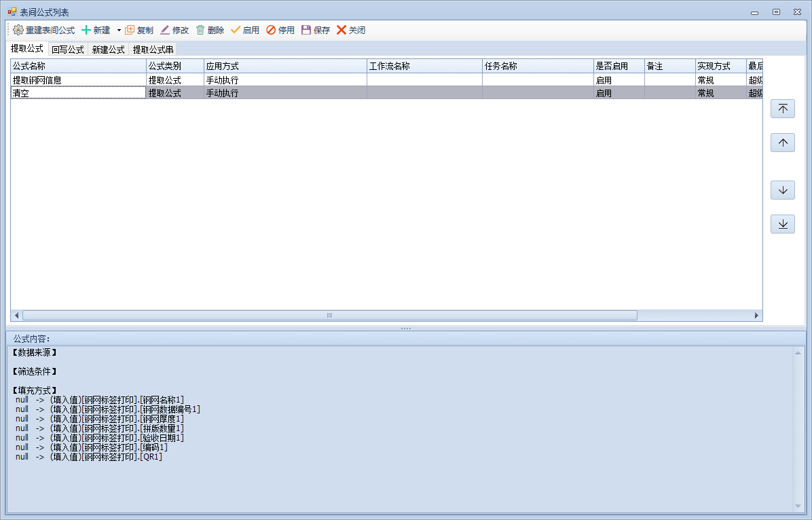Click the 删除 trash icon

click(x=200, y=31)
